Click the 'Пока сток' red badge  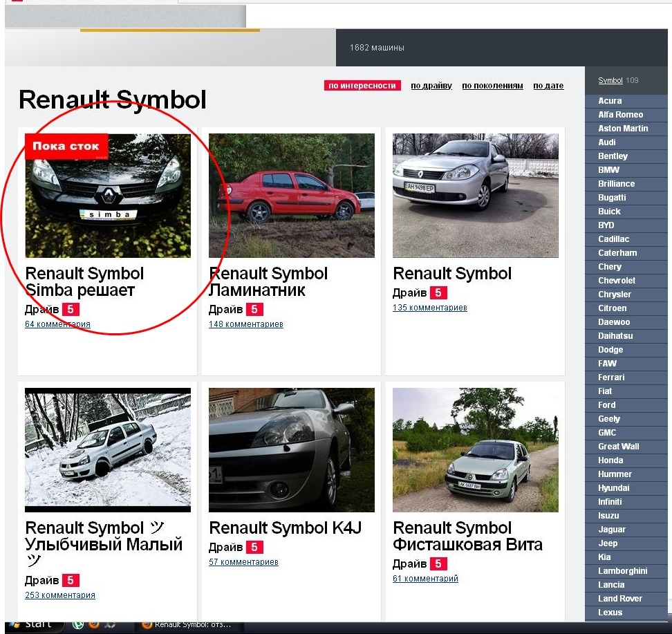click(66, 146)
